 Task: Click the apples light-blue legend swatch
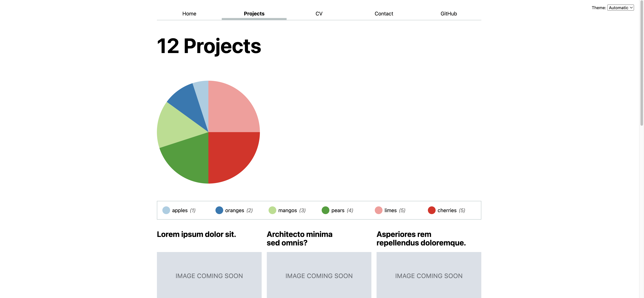click(166, 210)
